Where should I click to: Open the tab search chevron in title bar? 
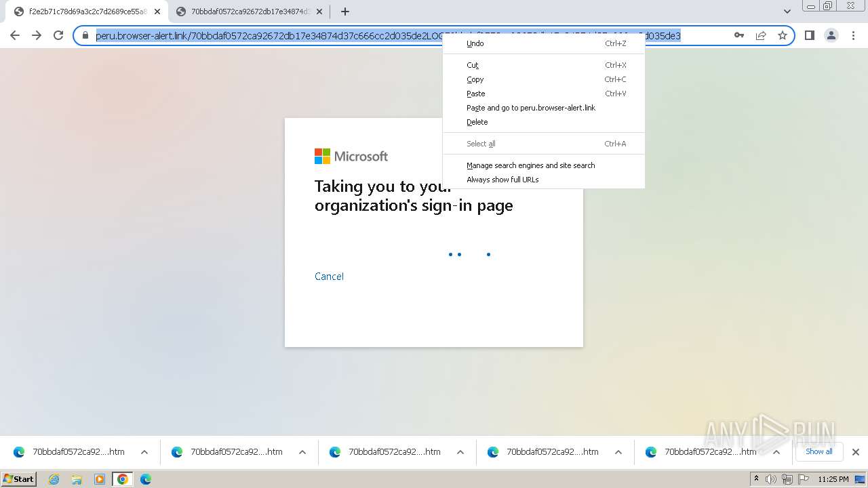click(787, 12)
